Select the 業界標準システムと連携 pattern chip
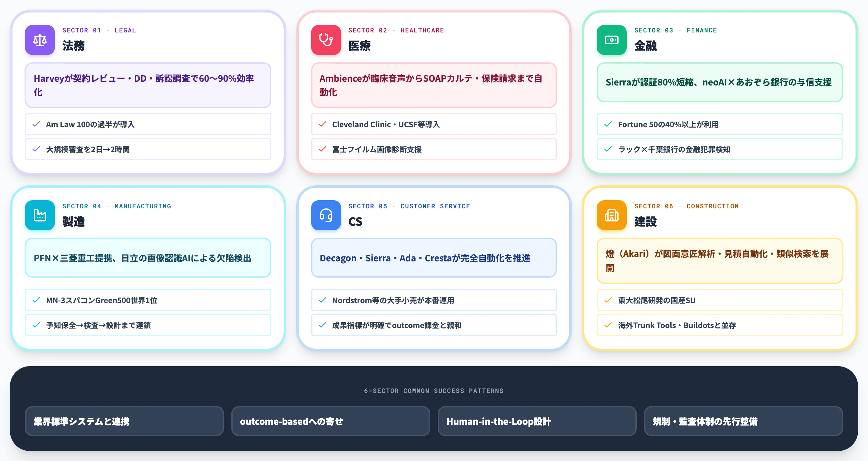This screenshot has height=461, width=868. tap(124, 421)
